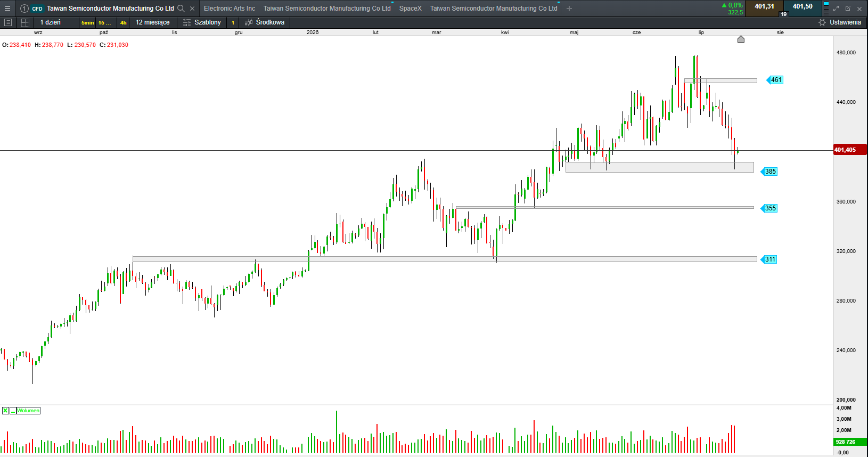Select the current price marker 401,405

pyautogui.click(x=850, y=150)
